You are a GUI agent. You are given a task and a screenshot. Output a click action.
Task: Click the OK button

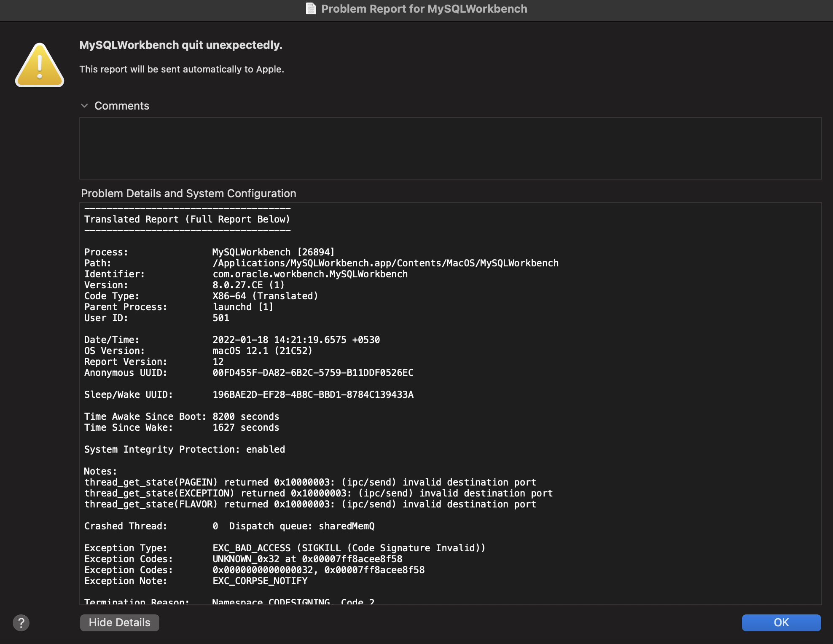(781, 623)
